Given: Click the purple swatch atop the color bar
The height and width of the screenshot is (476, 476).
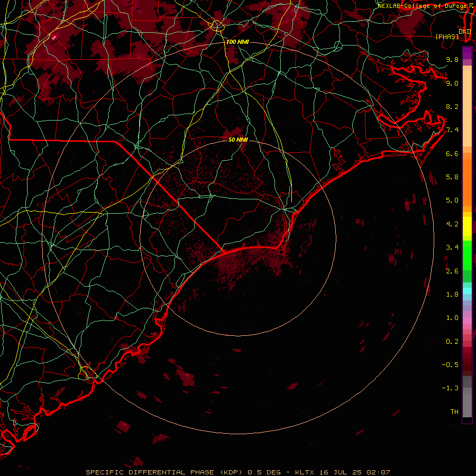Looking at the screenshot, I should 467,53.
